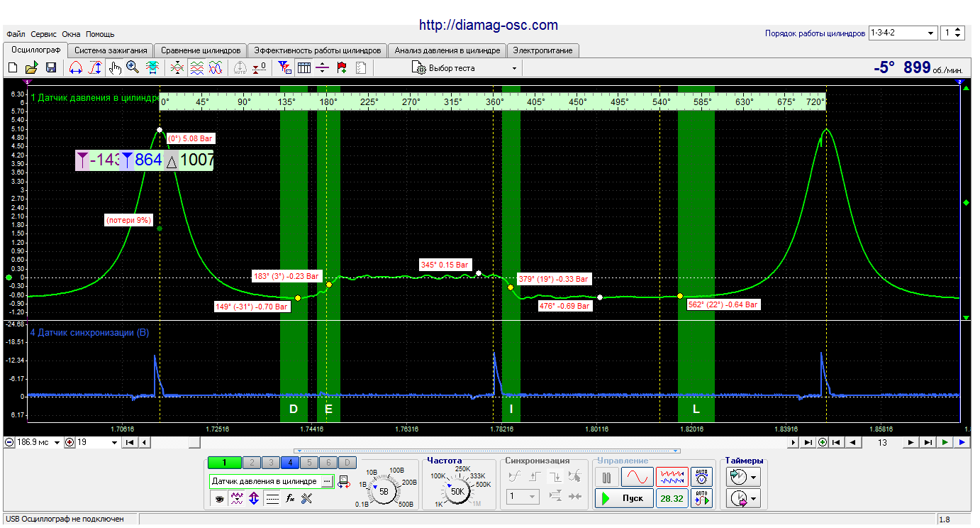Toggle channel 3 button
The width and height of the screenshot is (980, 528).
coord(270,463)
